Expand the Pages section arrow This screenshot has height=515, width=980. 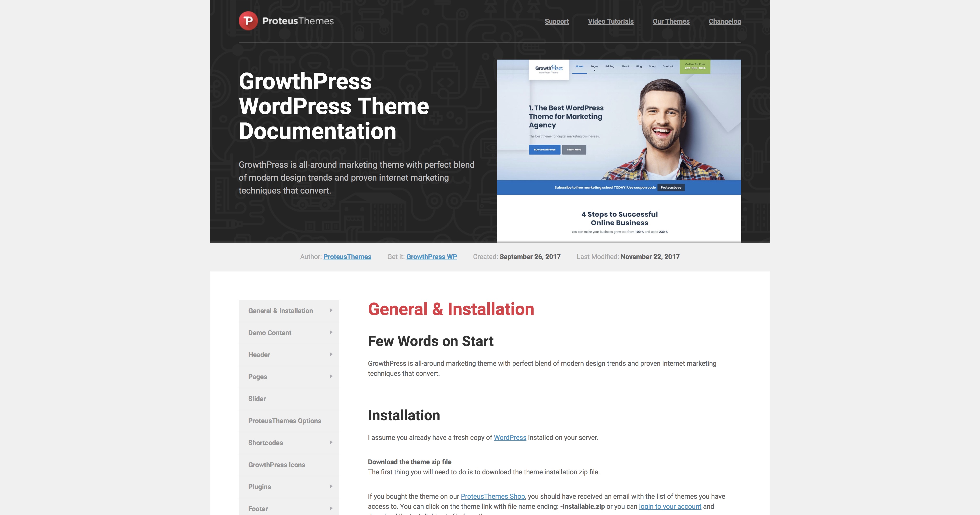click(x=331, y=377)
